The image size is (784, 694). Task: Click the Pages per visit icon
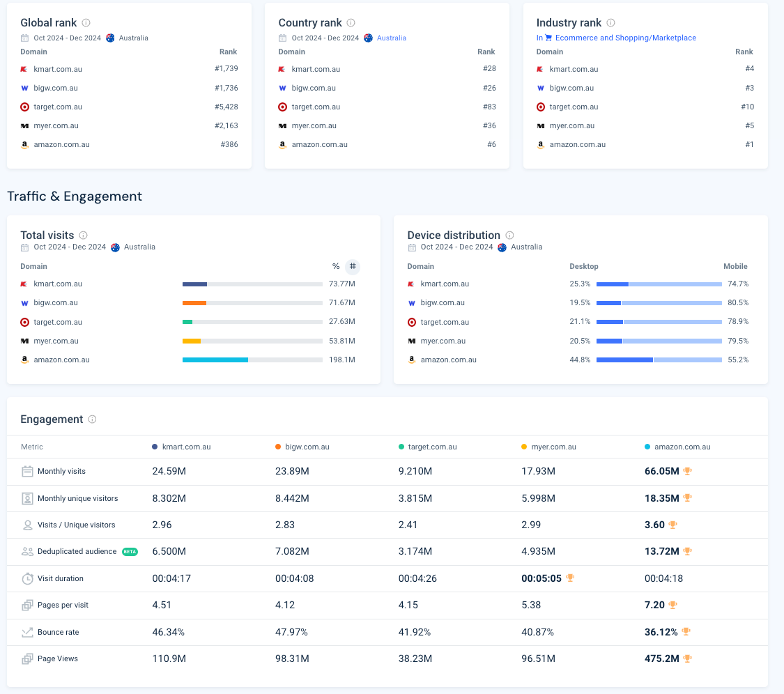(27, 605)
